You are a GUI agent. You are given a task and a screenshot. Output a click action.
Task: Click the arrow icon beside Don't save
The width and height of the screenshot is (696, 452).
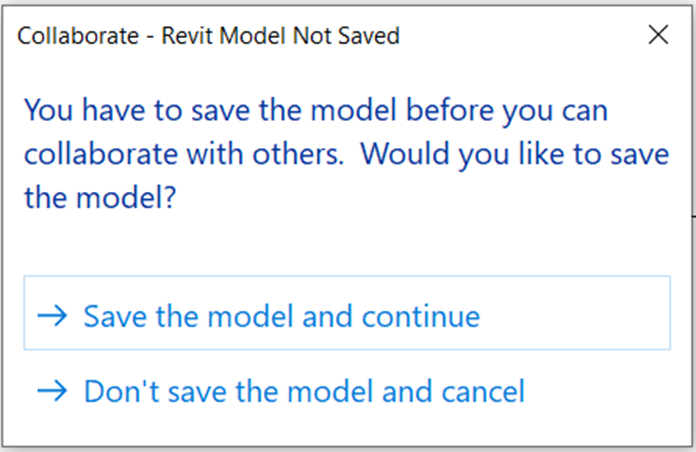(52, 391)
